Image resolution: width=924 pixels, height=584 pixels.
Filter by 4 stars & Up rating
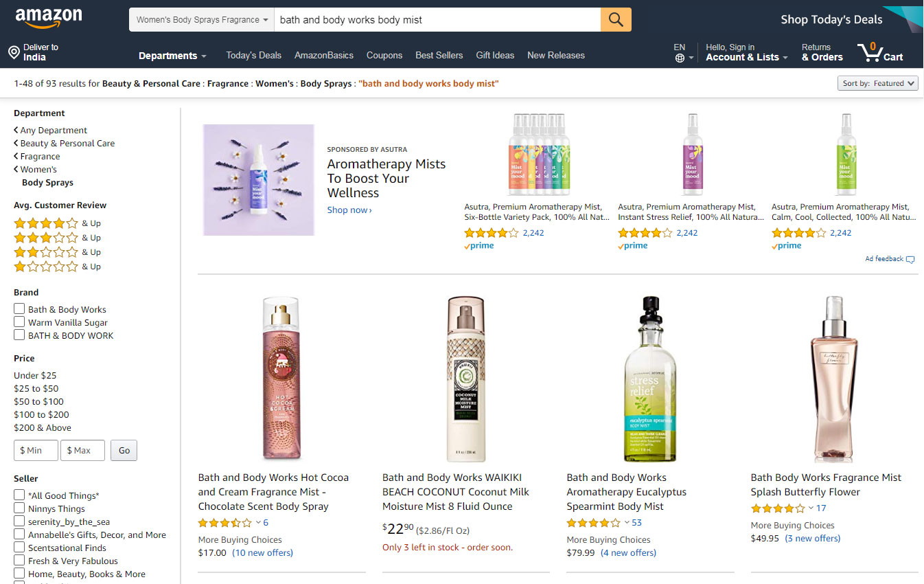coord(57,223)
